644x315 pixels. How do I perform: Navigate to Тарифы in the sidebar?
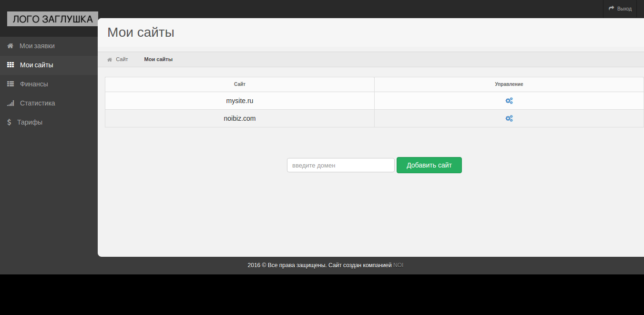[x=49, y=122]
